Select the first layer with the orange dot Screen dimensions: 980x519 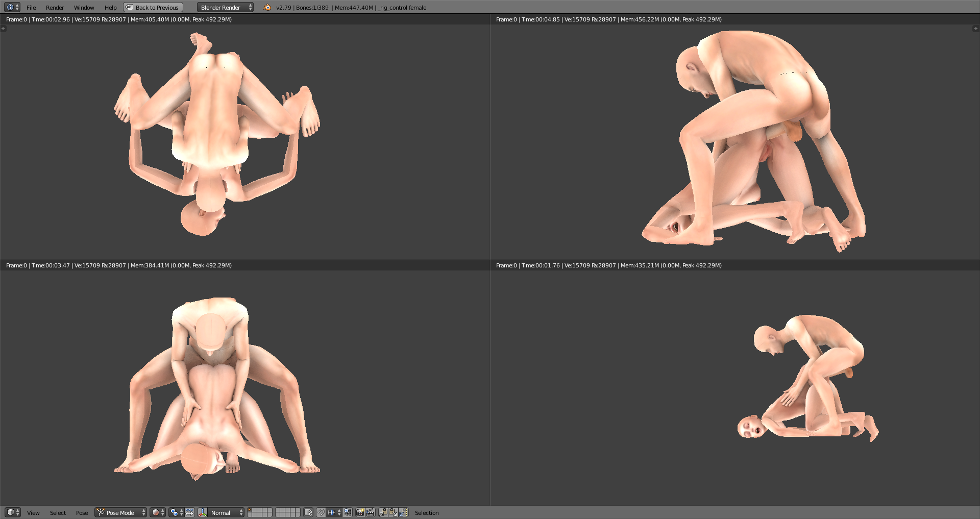[250, 510]
